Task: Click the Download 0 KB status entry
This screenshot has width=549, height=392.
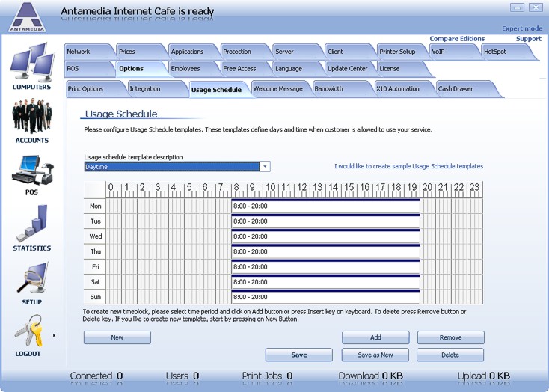Action: point(370,376)
